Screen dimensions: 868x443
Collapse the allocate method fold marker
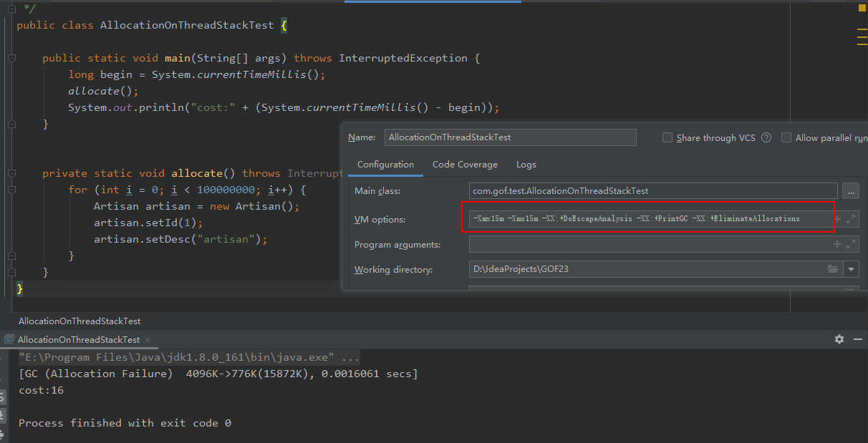[11, 173]
